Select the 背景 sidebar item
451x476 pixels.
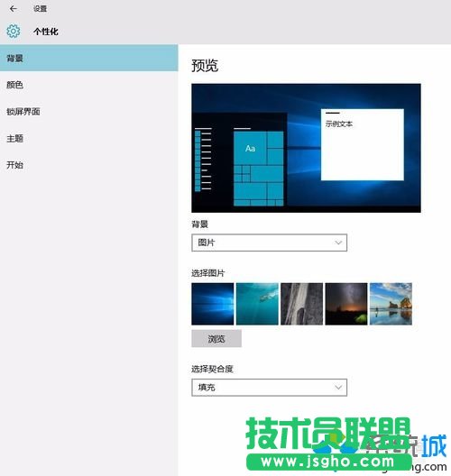pyautogui.click(x=89, y=58)
